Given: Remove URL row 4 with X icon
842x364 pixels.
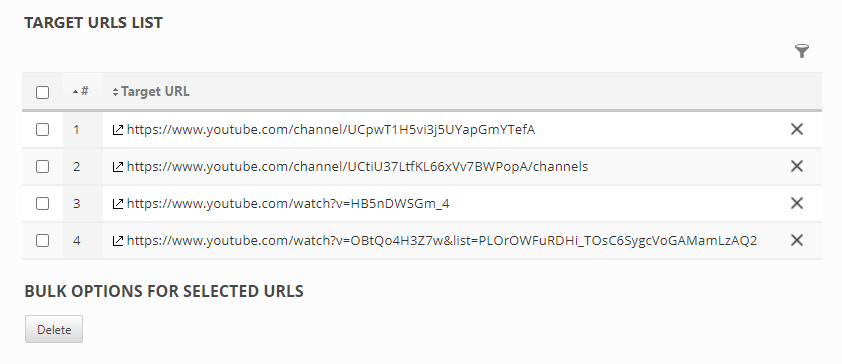Looking at the screenshot, I should coord(797,240).
